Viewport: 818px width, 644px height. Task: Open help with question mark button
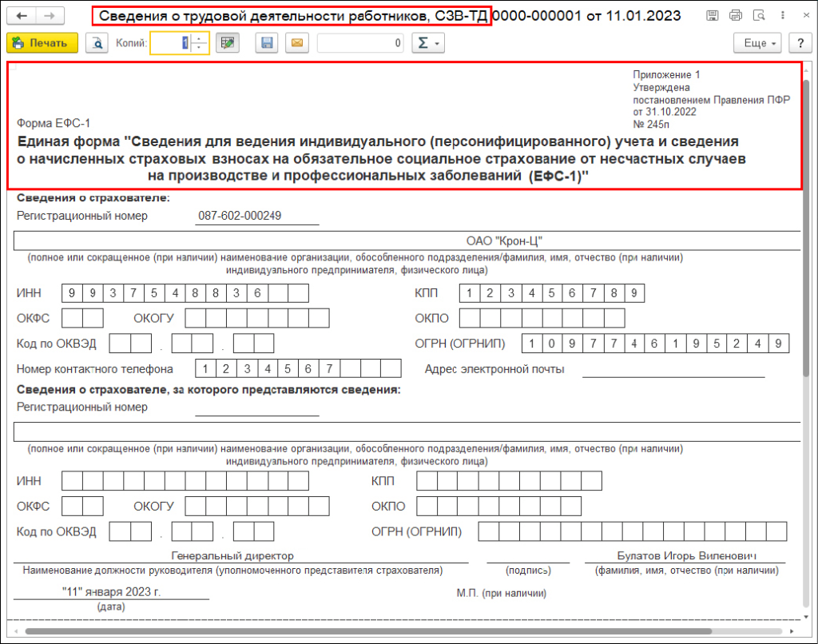point(796,43)
